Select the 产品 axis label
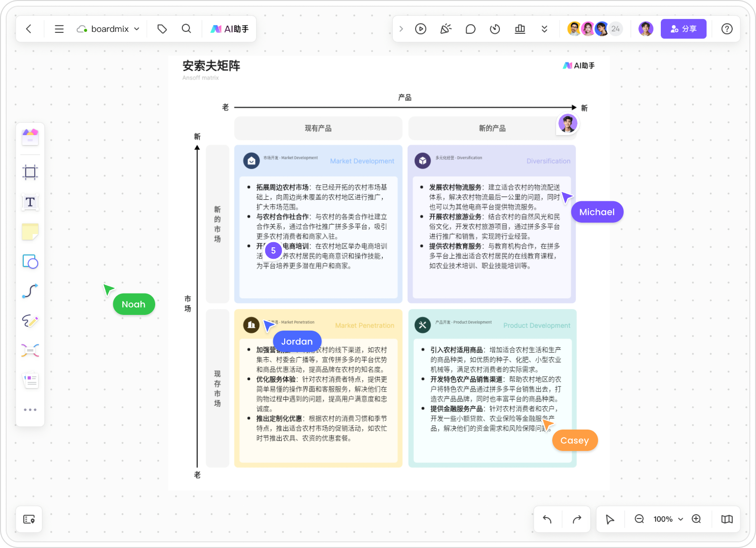Image resolution: width=756 pixels, height=548 pixels. click(405, 98)
